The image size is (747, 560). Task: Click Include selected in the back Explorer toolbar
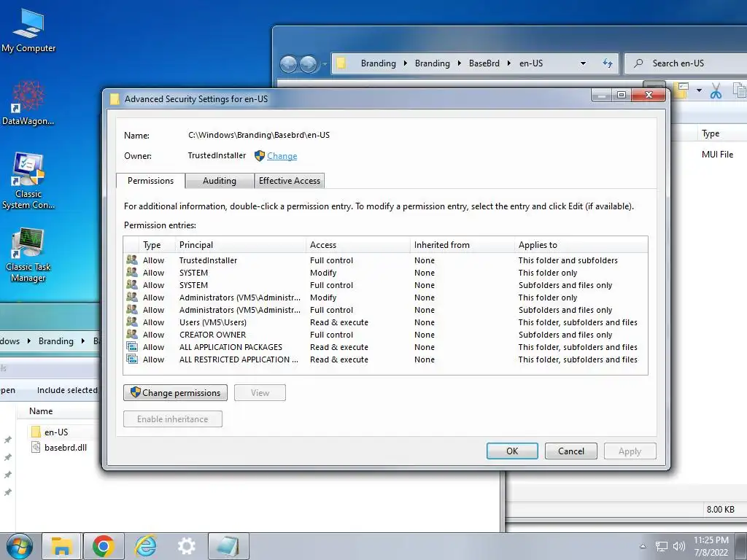66,390
